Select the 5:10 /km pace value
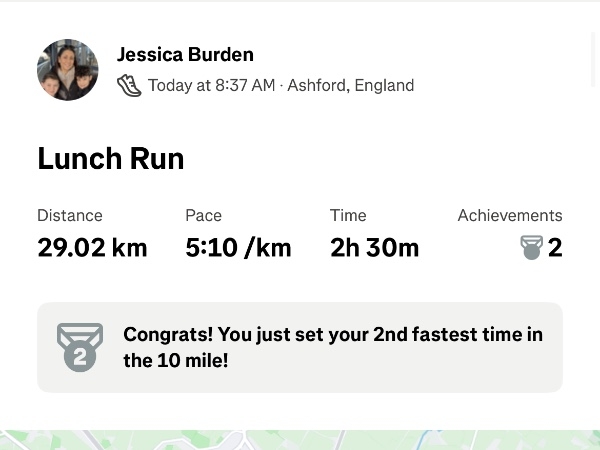The width and height of the screenshot is (600, 450). pos(238,248)
